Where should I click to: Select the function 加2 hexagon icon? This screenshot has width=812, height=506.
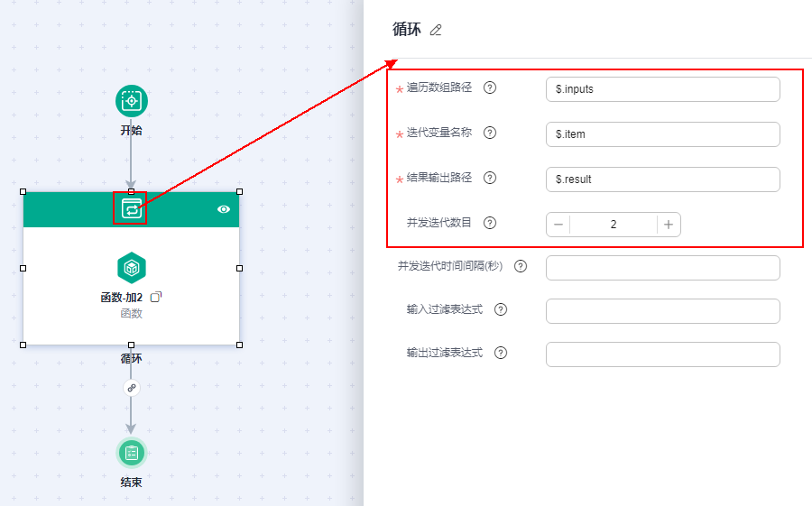click(131, 268)
